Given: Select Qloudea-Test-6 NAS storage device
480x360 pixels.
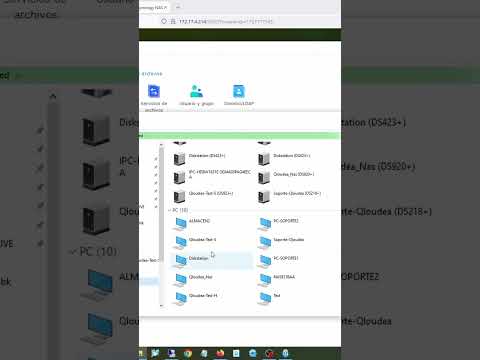Looking at the screenshot, I should 203,196.
